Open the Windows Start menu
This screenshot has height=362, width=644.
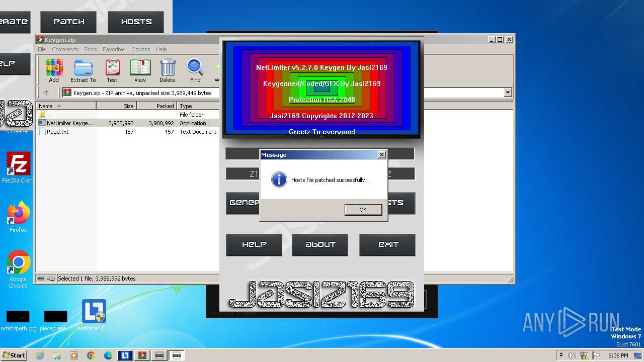[14, 355]
